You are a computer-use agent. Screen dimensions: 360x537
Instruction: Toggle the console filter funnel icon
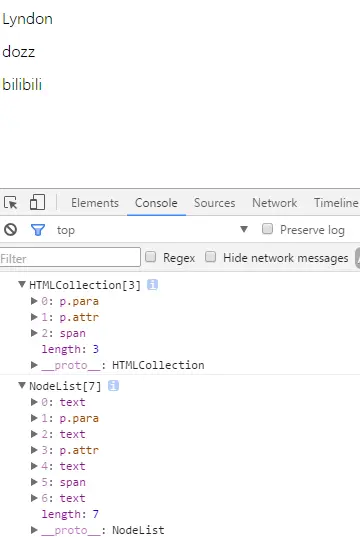[x=38, y=230]
